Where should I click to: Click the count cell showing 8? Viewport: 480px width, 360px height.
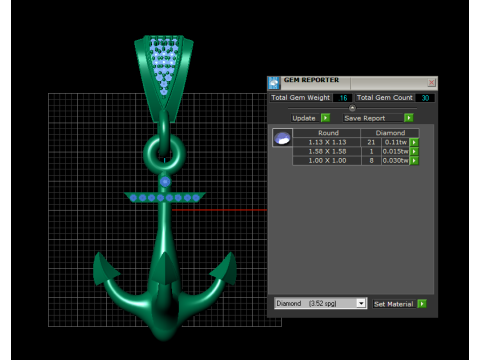click(x=371, y=161)
